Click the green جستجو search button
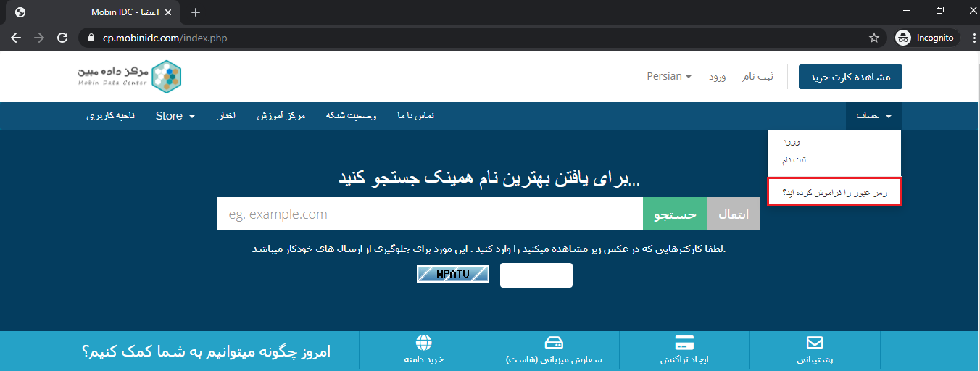The image size is (980, 371). tap(675, 214)
